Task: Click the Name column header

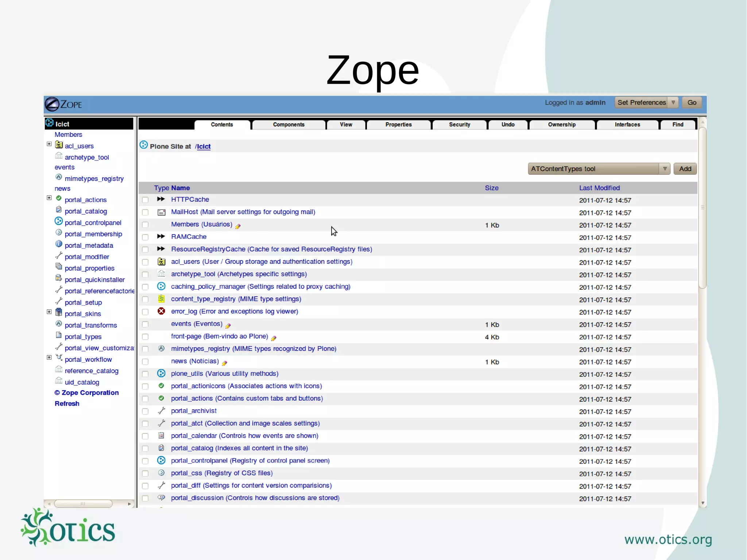Action: (x=180, y=188)
